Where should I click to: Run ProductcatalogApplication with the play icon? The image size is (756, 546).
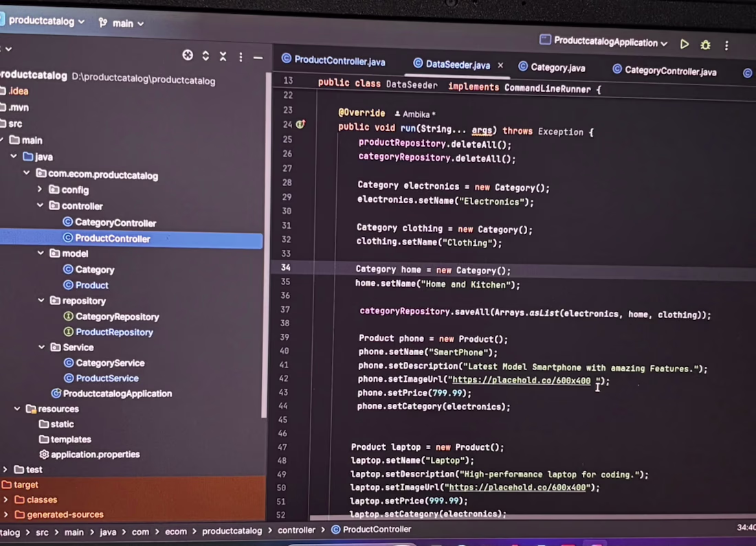685,45
